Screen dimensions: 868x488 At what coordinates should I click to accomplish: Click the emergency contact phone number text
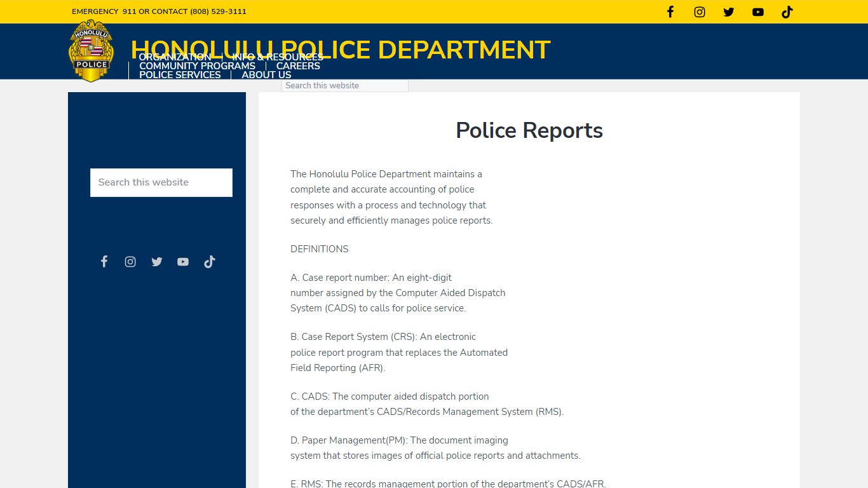pyautogui.click(x=218, y=11)
